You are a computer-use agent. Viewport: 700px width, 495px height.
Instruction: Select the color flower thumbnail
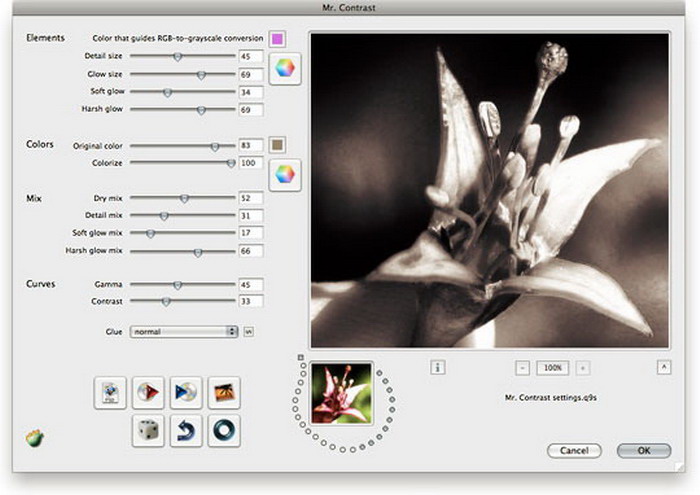342,393
